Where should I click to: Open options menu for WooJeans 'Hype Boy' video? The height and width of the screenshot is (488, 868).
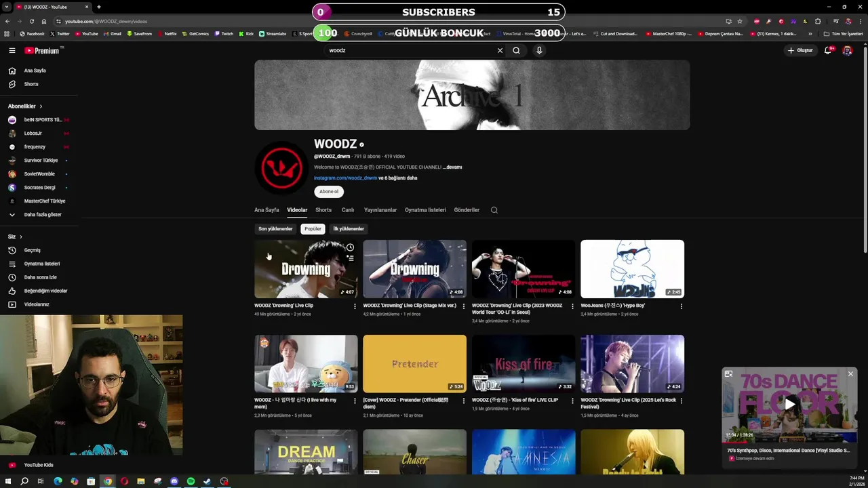pyautogui.click(x=682, y=306)
